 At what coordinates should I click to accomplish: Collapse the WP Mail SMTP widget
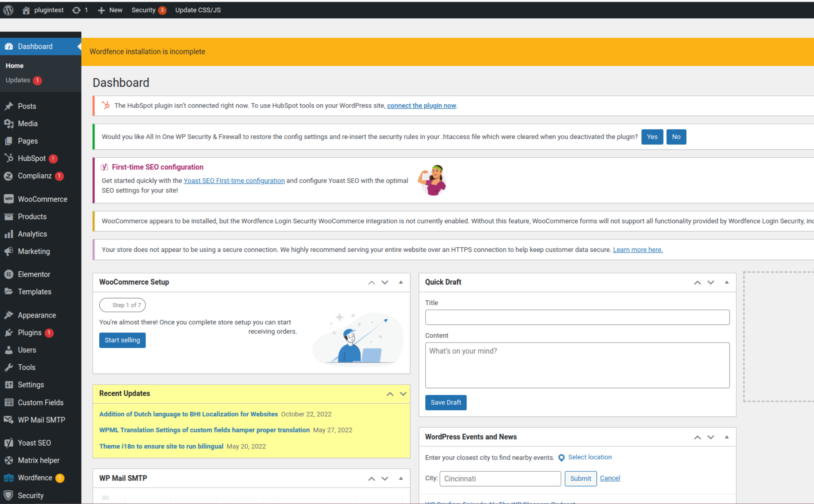pyautogui.click(x=401, y=479)
